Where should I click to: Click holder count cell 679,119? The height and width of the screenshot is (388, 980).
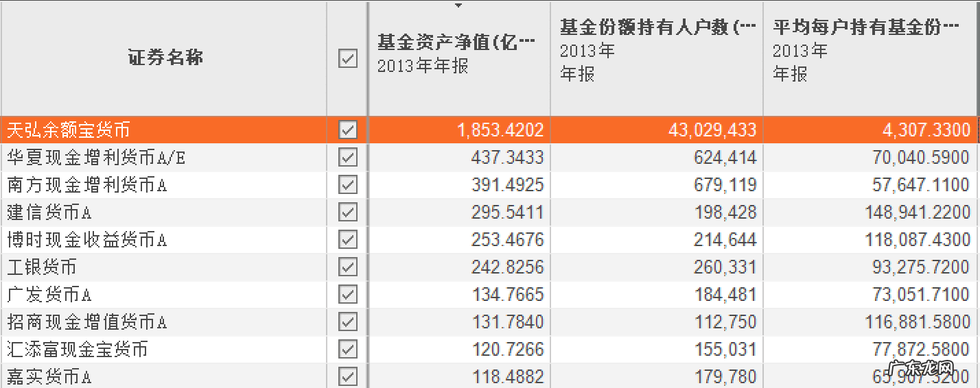coord(657,185)
